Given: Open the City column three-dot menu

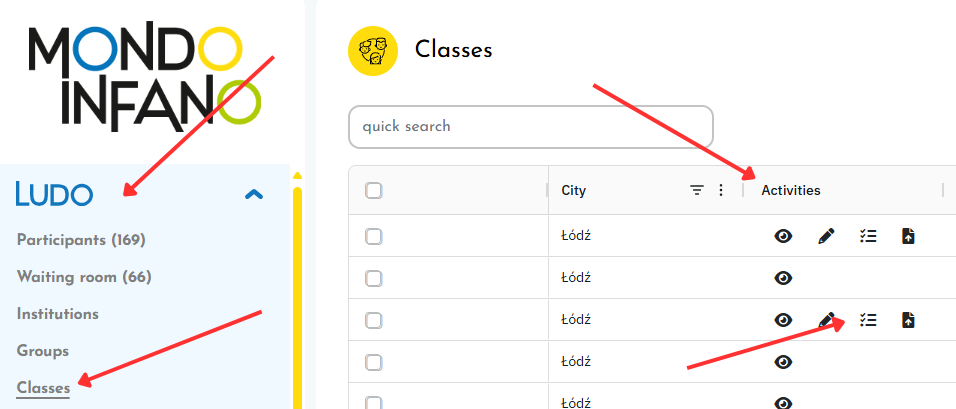Looking at the screenshot, I should (722, 190).
